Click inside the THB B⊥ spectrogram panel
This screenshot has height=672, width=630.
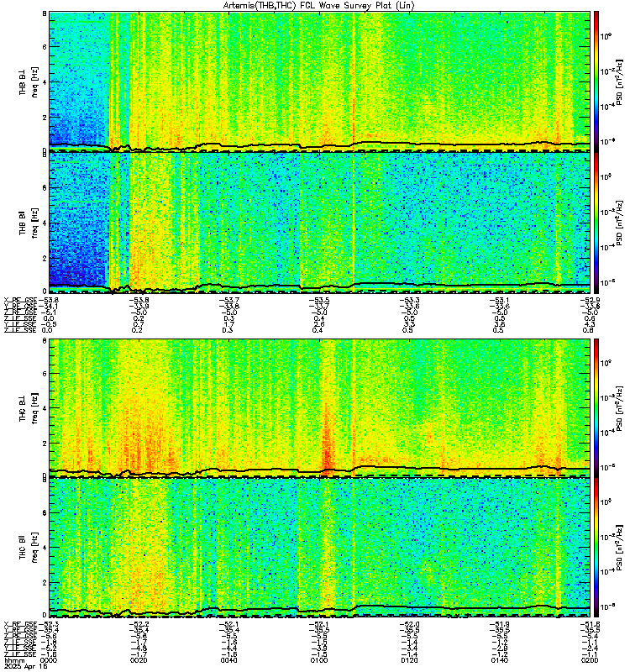319,81
